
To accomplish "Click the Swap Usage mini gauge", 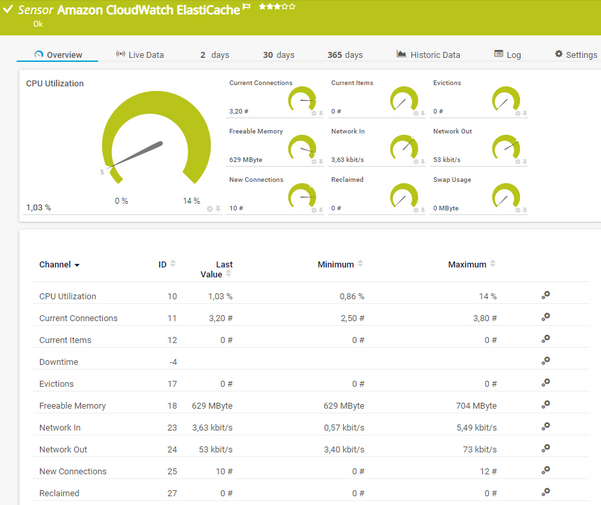I will pos(506,196).
